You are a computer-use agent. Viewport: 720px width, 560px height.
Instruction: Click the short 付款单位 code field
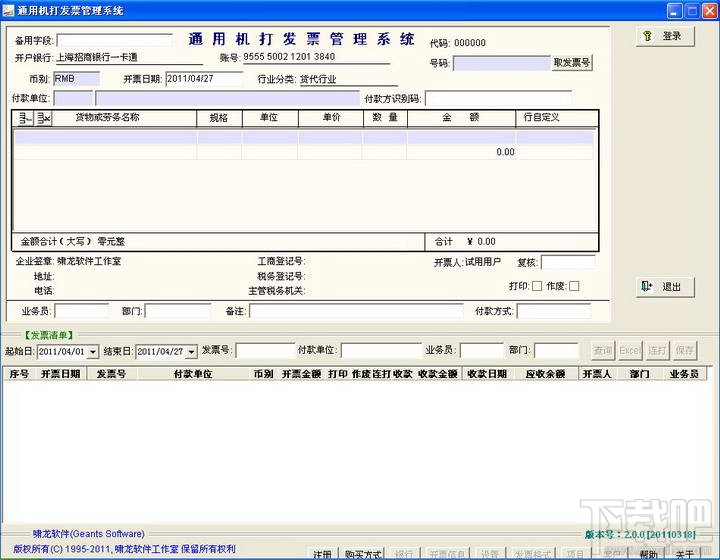(x=73, y=98)
